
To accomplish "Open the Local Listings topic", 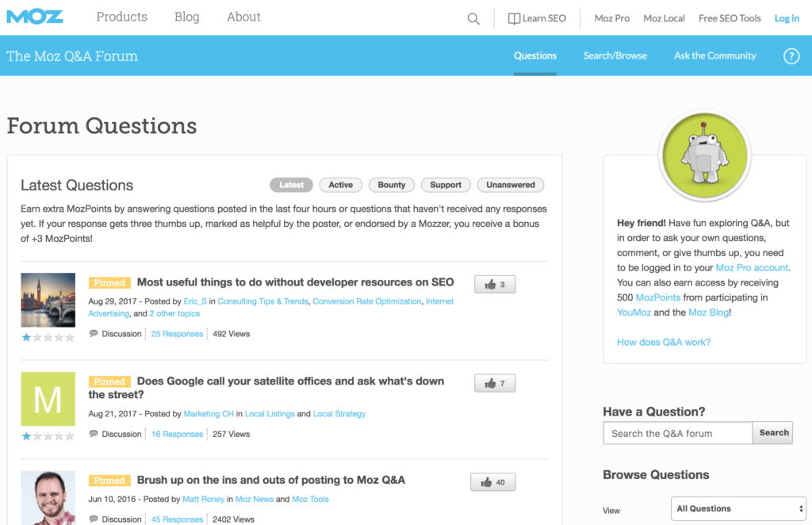I will [270, 414].
